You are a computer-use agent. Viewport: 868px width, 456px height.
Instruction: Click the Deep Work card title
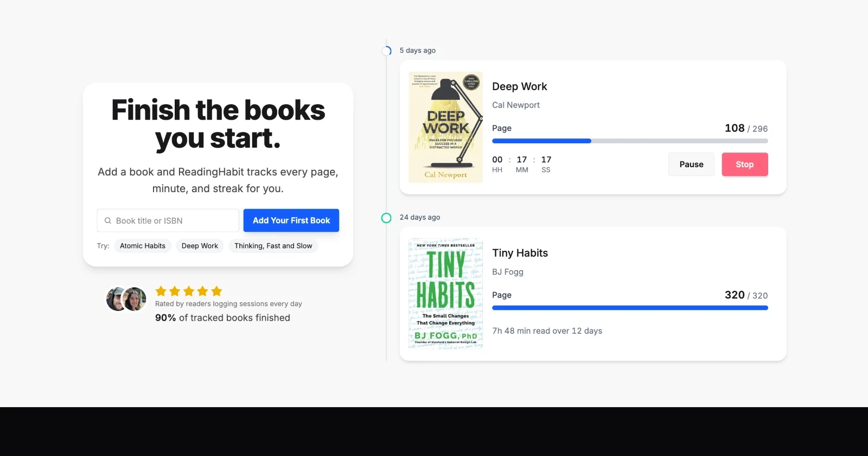(x=520, y=86)
